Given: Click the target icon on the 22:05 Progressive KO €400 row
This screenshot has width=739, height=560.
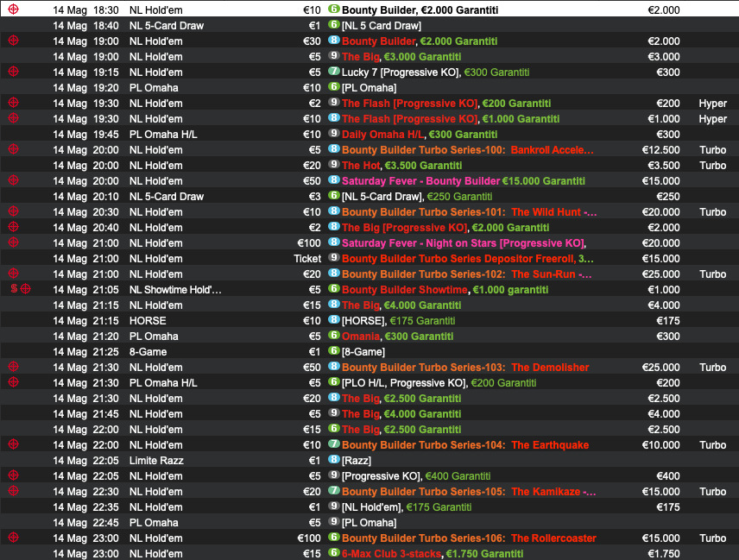Looking at the screenshot, I should [13, 475].
